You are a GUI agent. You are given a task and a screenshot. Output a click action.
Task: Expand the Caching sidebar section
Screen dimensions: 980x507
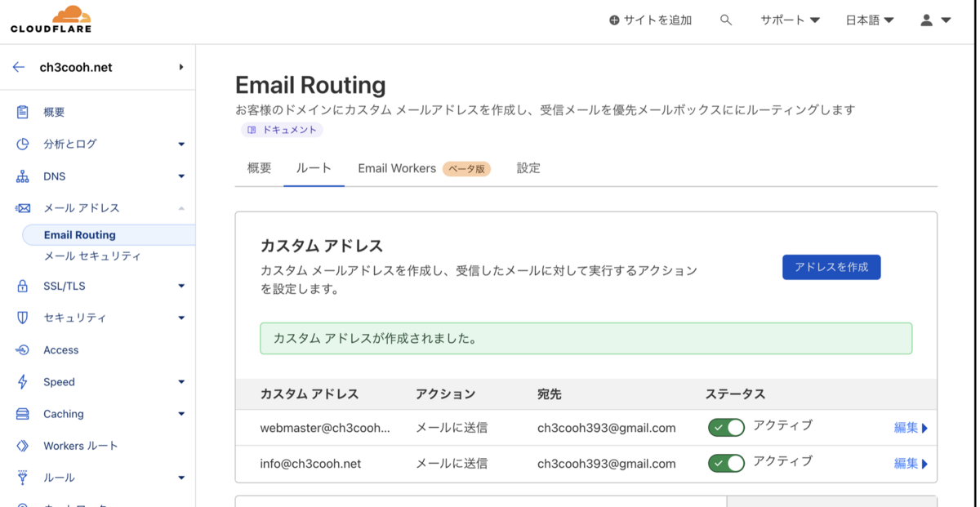pos(181,414)
